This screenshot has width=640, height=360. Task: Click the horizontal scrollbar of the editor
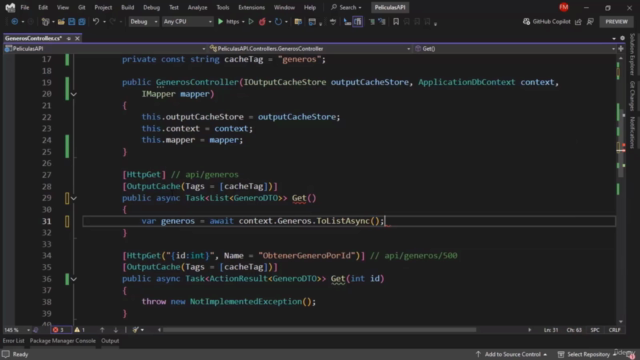pyautogui.click(x=319, y=330)
